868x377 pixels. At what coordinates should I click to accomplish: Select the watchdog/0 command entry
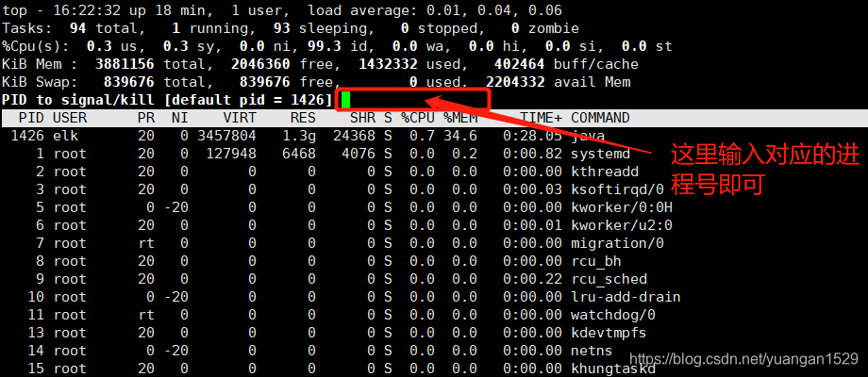coord(613,315)
